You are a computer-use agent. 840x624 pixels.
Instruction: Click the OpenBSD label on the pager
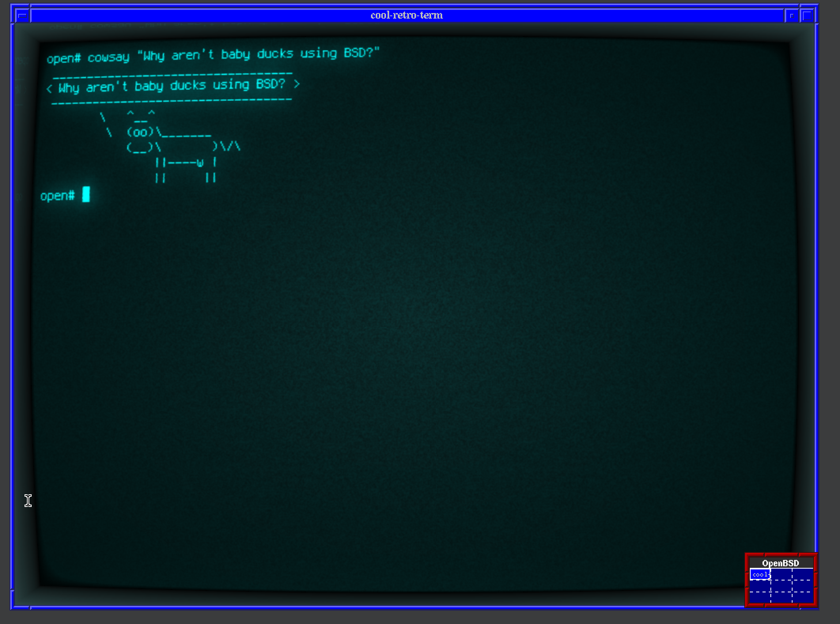(780, 563)
